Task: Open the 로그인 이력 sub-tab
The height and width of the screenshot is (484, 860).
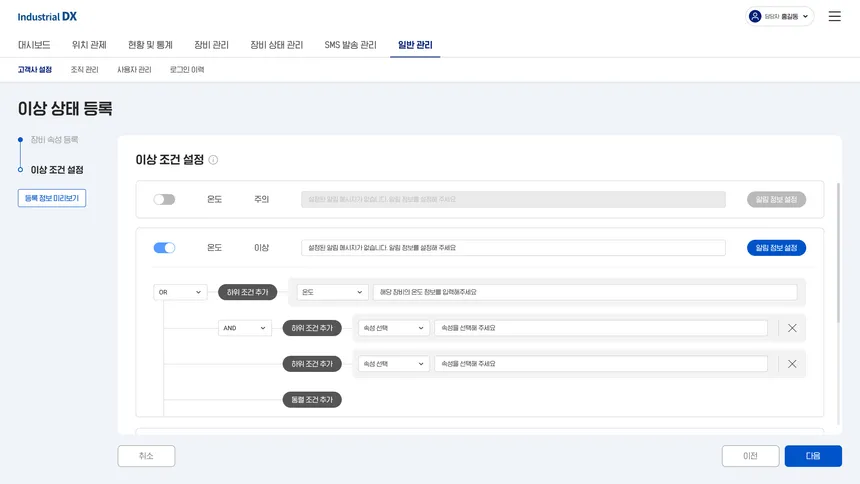Action: [187, 70]
